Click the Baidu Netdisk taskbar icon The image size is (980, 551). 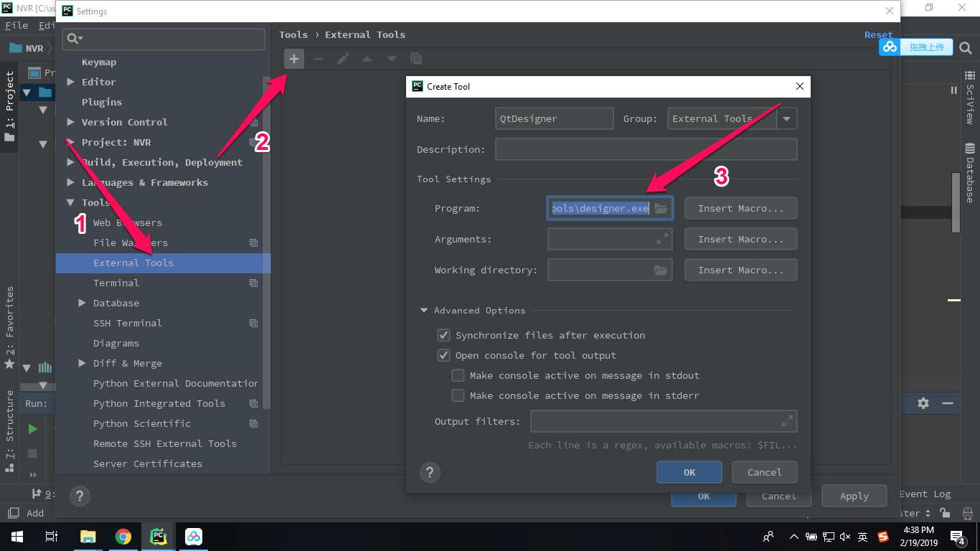[194, 536]
